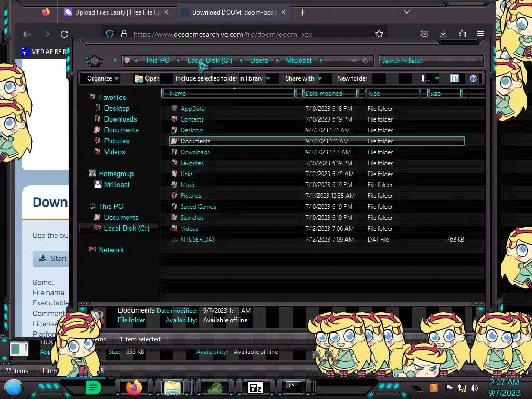Select the NTUSER.DAT file
The width and height of the screenshot is (532, 399).
pos(197,240)
